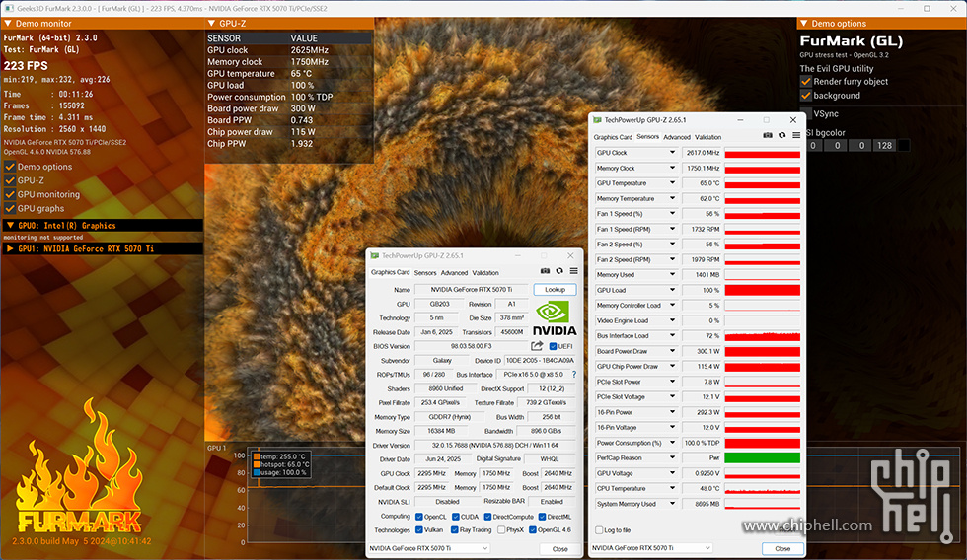Screen dimensions: 967x560
Task: Click the refresh icon in GPU-Z Sensors window
Action: coord(782,136)
